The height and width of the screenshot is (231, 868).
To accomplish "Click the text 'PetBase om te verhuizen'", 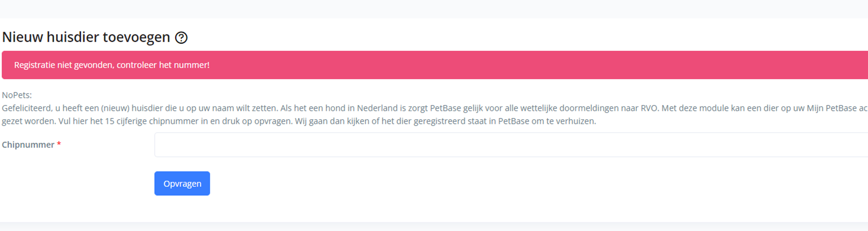I will click(547, 121).
